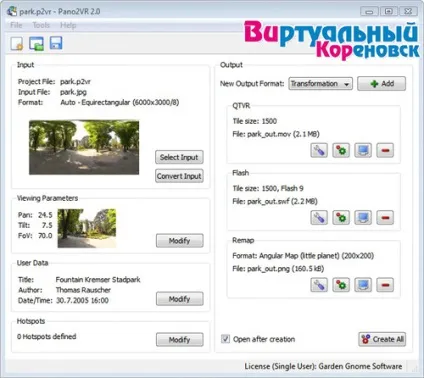The width and height of the screenshot is (424, 378).
Task: Open the Help menu
Action: 68,25
